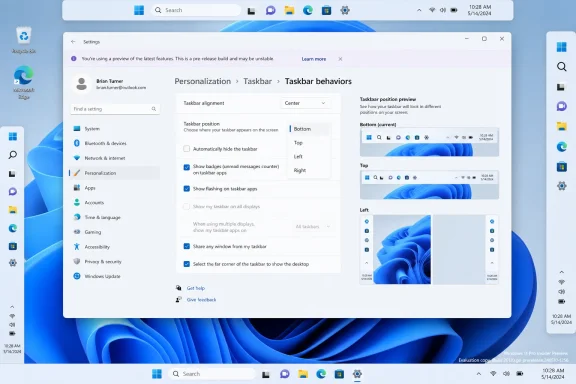Image resolution: width=576 pixels, height=384 pixels.
Task: Expand hidden icons chevron on top taskbar
Action: (x=419, y=10)
